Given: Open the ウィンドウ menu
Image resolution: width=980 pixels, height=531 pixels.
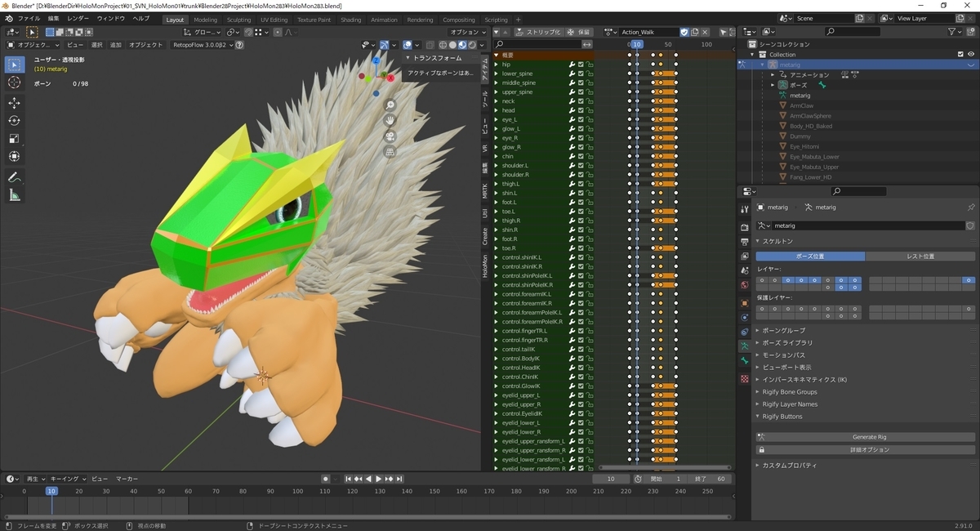Looking at the screenshot, I should pos(111,18).
